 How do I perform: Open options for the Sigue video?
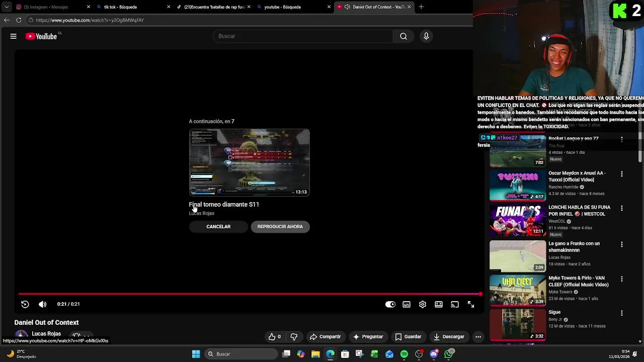tap(622, 313)
